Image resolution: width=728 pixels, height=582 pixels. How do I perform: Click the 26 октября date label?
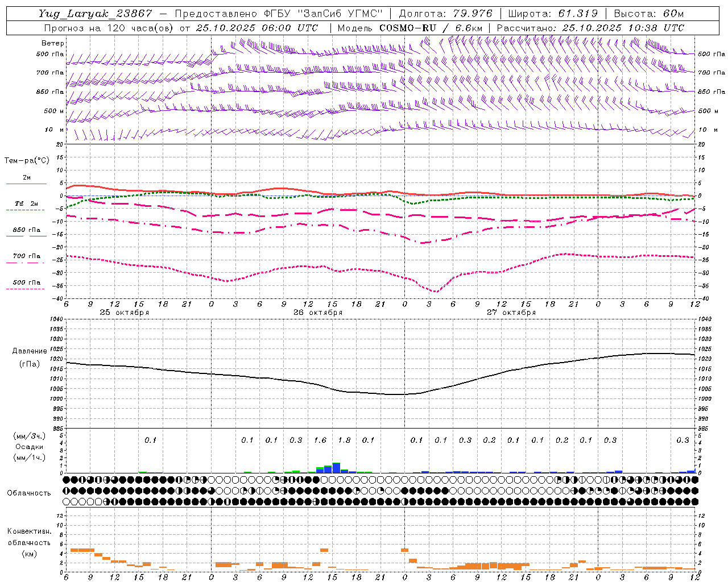[x=318, y=312]
